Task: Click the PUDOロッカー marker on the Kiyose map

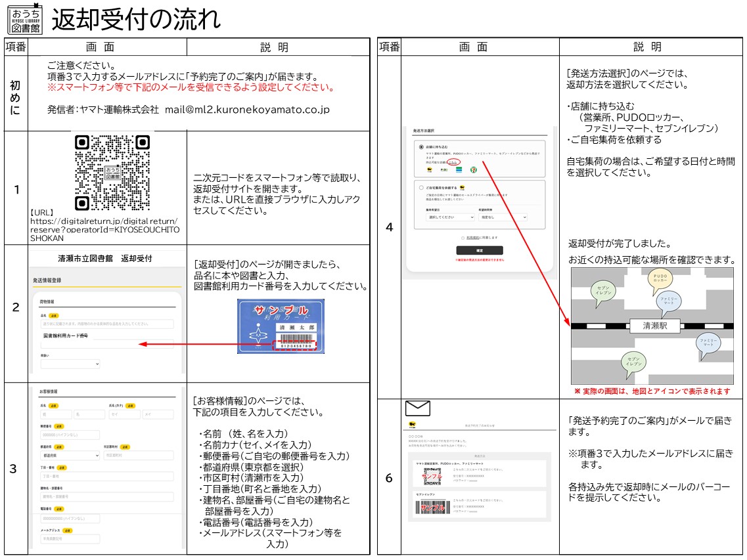Action: (x=660, y=278)
